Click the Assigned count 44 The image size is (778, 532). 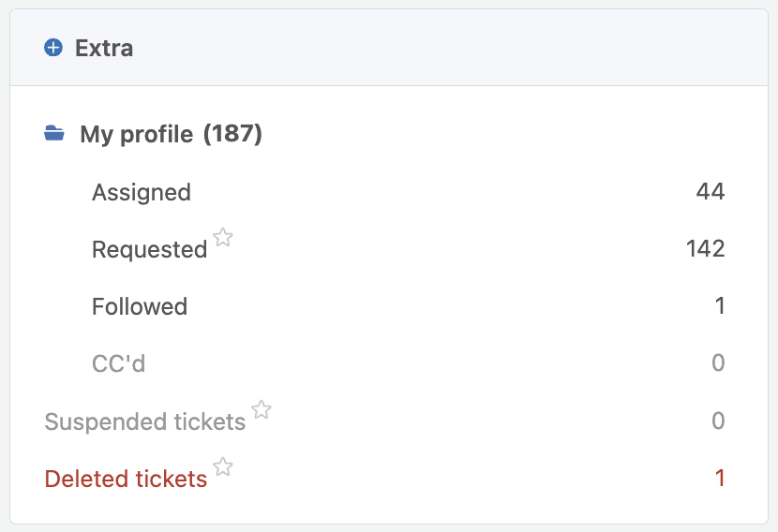click(x=710, y=191)
